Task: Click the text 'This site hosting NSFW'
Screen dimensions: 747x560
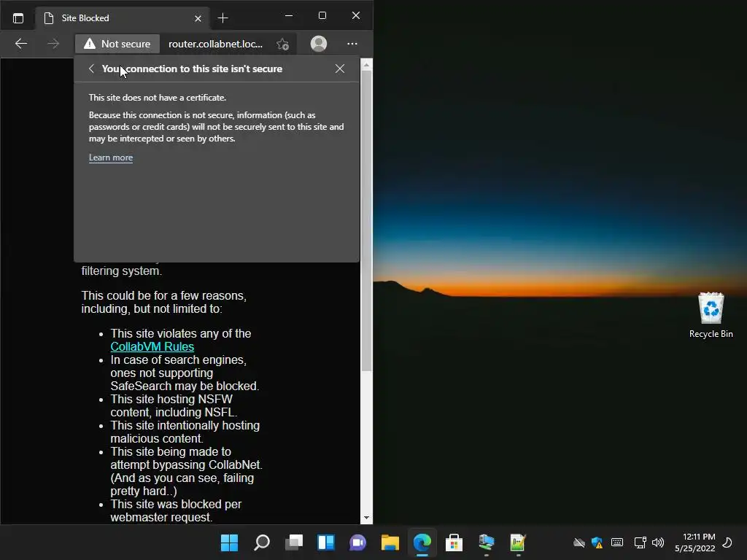Action: (x=171, y=399)
